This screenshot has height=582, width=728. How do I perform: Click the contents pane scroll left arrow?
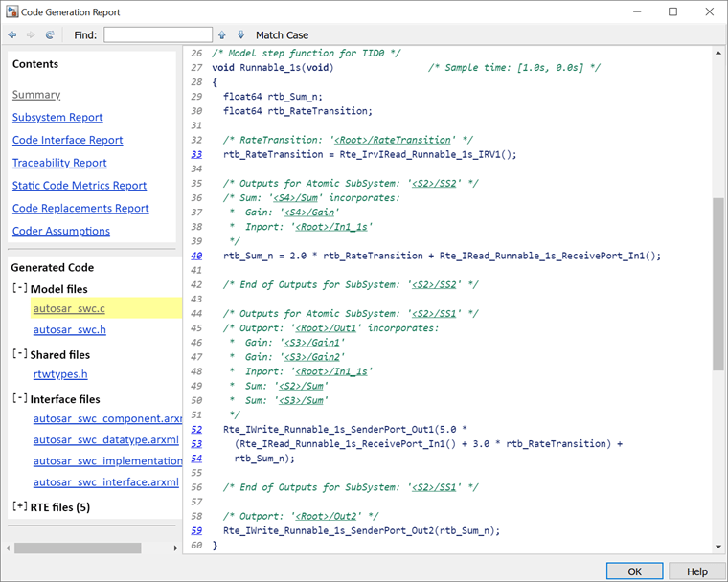coord(9,548)
